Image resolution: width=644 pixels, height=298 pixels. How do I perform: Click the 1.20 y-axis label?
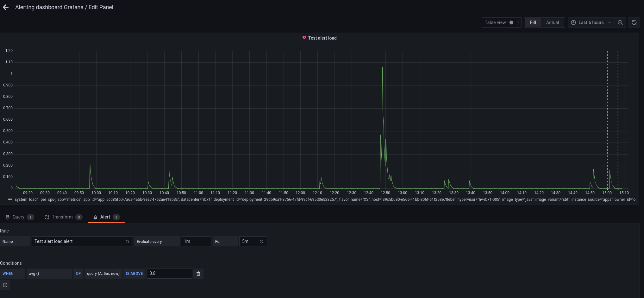[x=9, y=51]
